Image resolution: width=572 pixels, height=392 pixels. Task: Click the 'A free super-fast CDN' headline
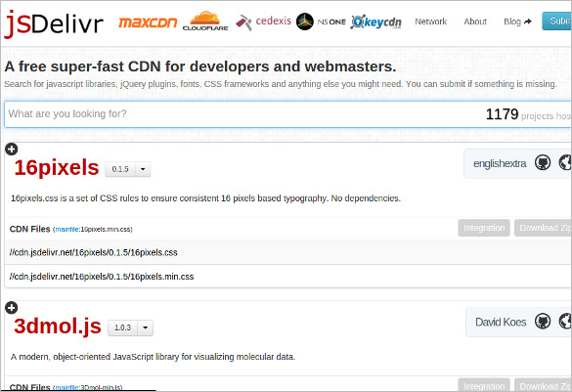point(199,66)
